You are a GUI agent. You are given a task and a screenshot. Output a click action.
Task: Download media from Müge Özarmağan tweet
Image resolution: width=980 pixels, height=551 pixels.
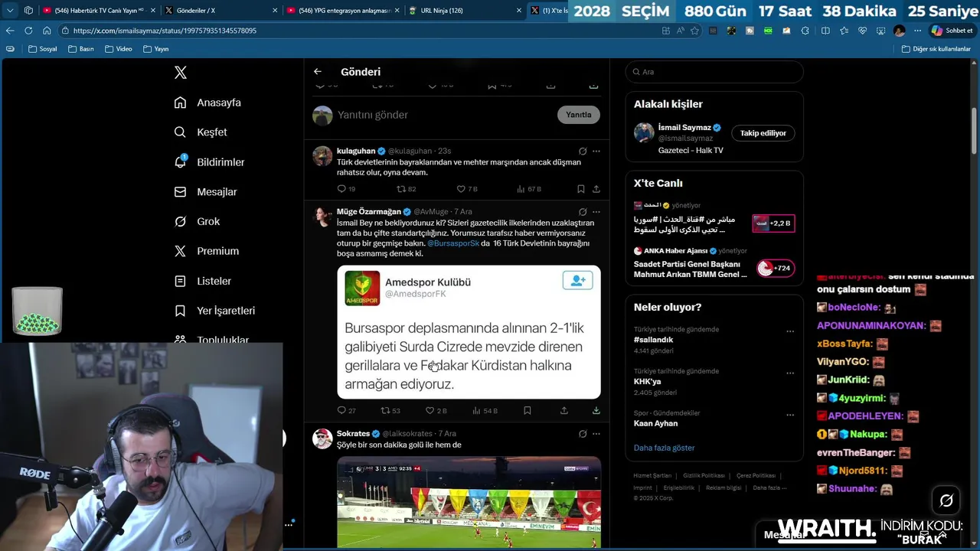(x=596, y=411)
